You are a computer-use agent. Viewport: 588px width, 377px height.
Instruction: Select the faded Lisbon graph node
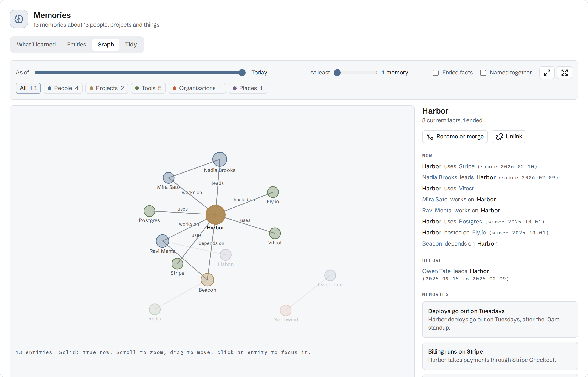(x=226, y=255)
